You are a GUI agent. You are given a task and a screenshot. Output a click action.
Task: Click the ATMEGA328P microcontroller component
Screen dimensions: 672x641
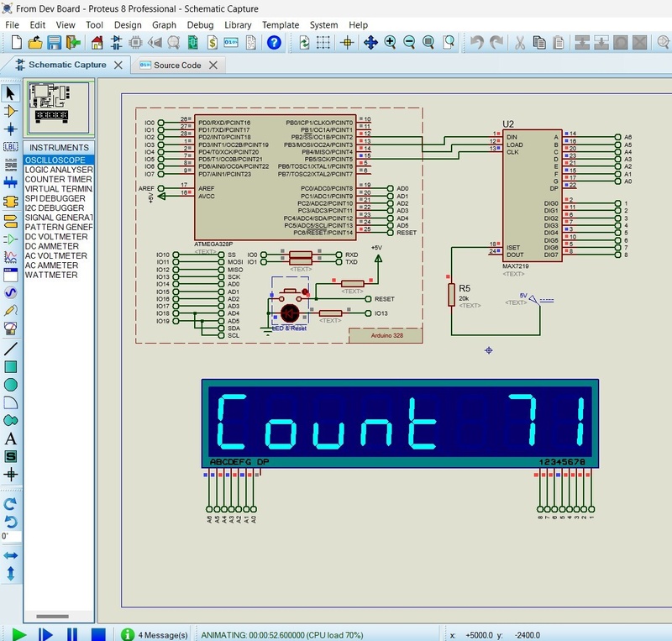point(276,177)
